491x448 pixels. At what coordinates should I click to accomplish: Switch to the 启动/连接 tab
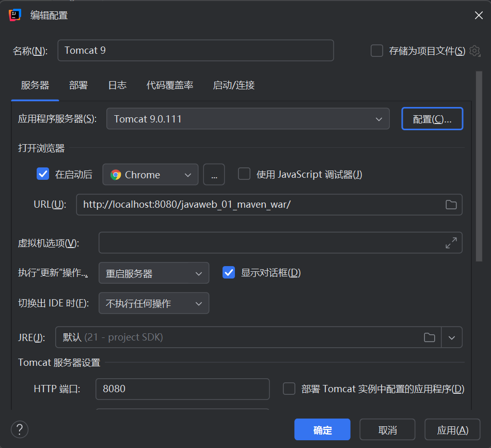(233, 85)
